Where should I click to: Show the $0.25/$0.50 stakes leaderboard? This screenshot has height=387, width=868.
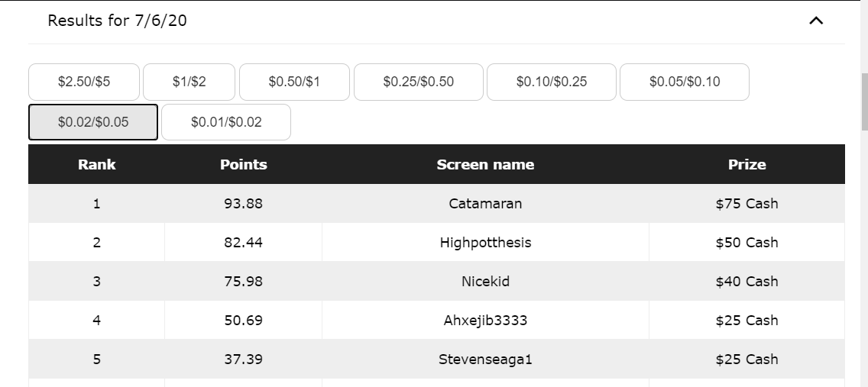tap(418, 82)
